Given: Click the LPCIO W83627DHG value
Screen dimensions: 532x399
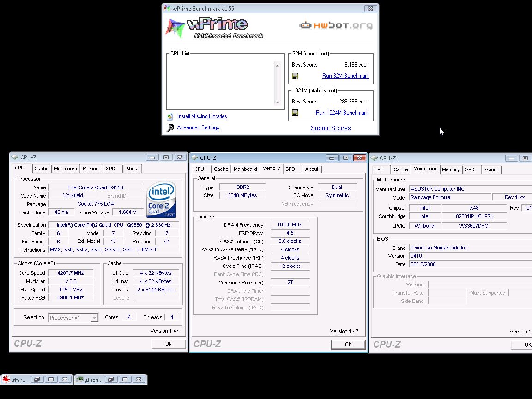Looking at the screenshot, I should pos(474,226).
